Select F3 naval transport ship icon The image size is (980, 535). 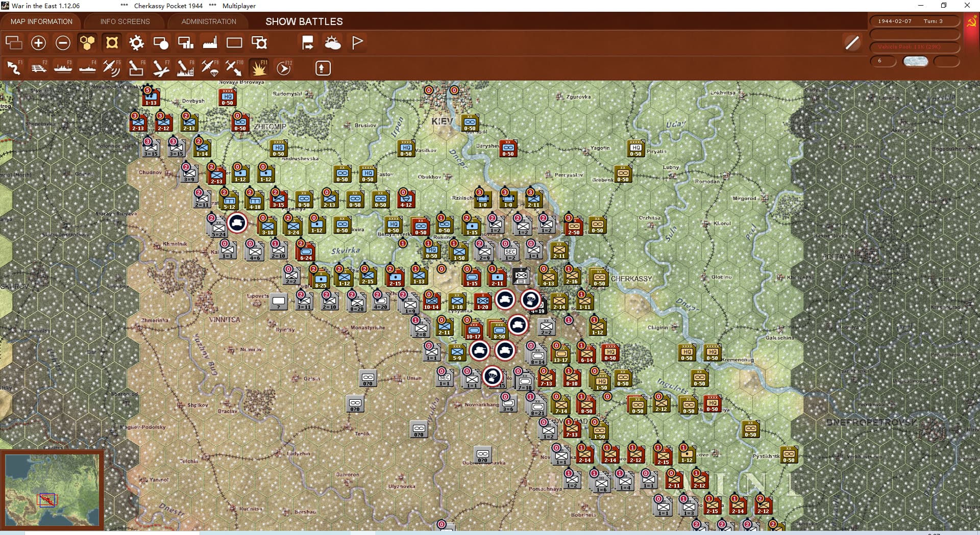(63, 68)
